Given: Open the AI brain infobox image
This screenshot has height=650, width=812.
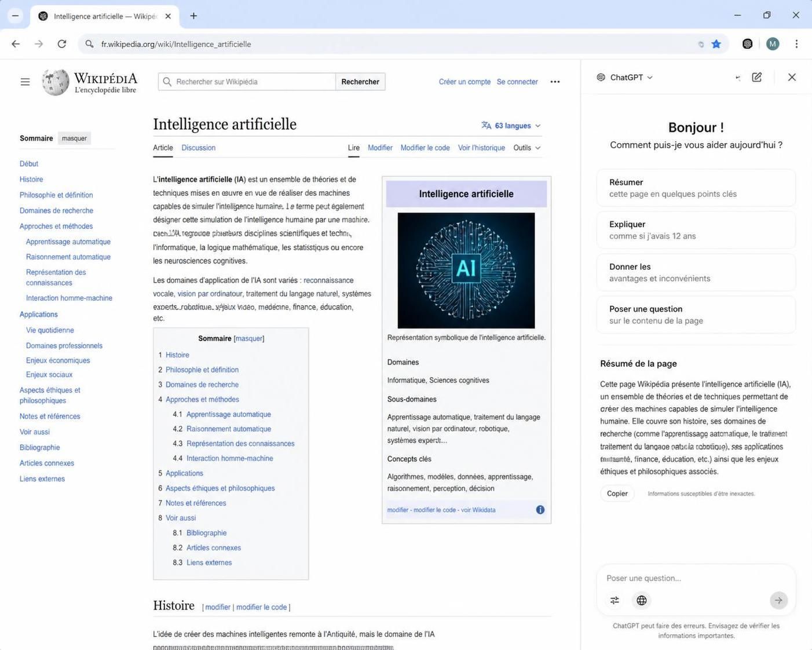Looking at the screenshot, I should click(466, 271).
